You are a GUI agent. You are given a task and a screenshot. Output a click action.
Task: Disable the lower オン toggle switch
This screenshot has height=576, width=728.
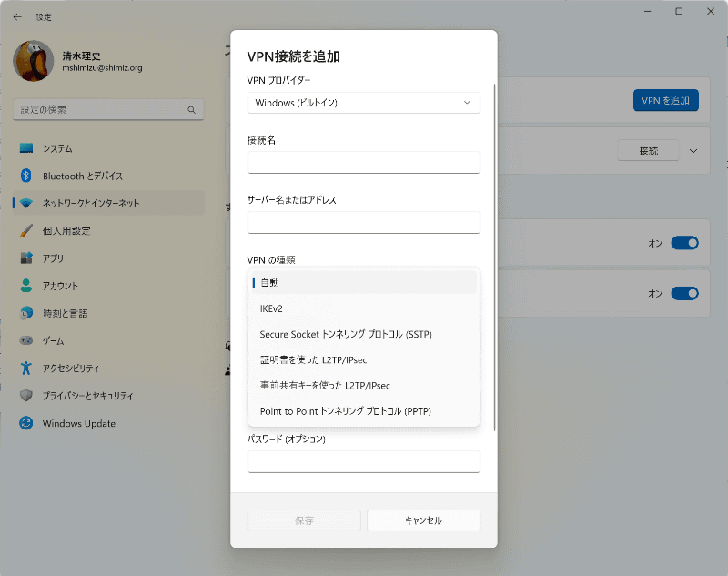pos(687,293)
